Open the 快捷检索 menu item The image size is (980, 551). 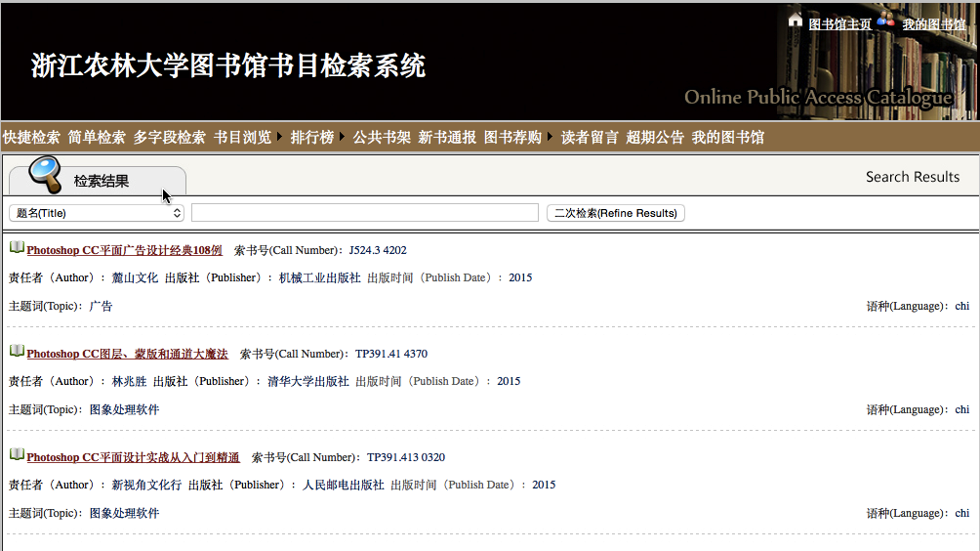point(31,138)
